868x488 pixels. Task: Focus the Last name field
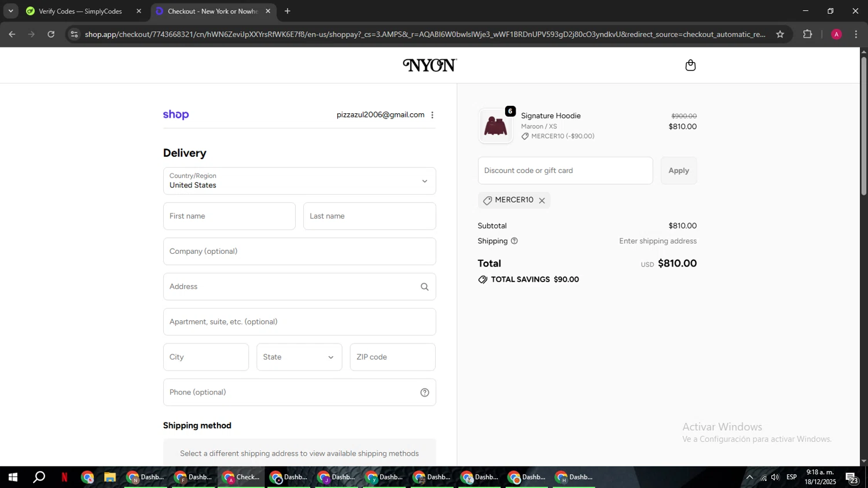tap(369, 216)
